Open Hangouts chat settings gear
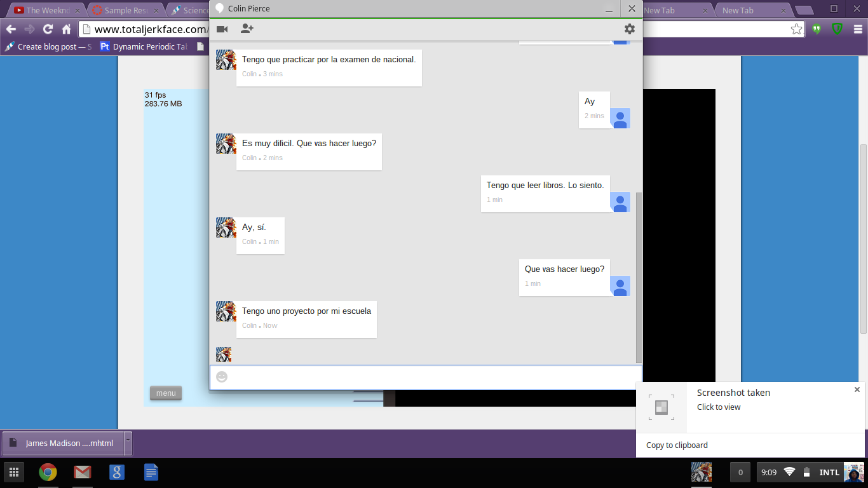The height and width of the screenshot is (488, 868). (629, 29)
